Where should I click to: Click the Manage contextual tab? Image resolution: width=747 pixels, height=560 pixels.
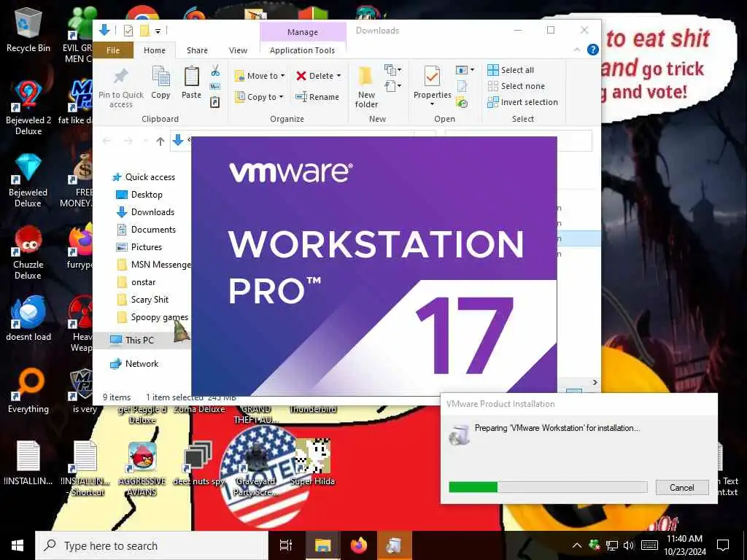coord(303,32)
